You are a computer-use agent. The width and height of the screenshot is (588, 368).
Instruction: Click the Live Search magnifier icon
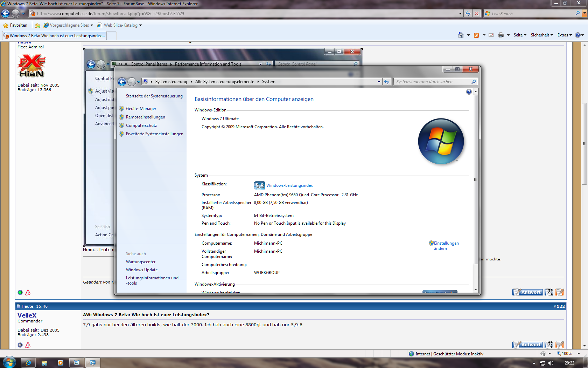[577, 13]
